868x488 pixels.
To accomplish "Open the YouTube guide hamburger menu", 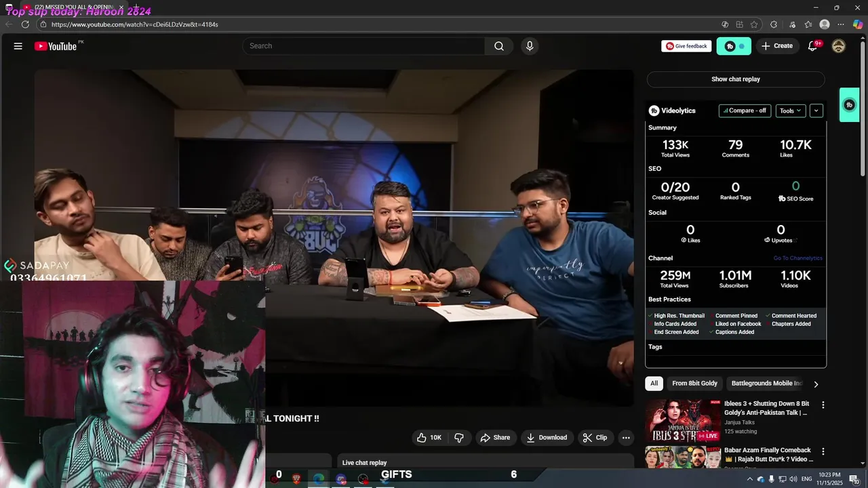I will coord(18,46).
